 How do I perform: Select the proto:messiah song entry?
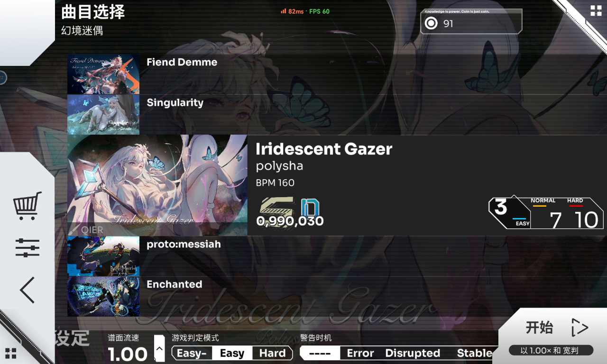pyautogui.click(x=337, y=256)
